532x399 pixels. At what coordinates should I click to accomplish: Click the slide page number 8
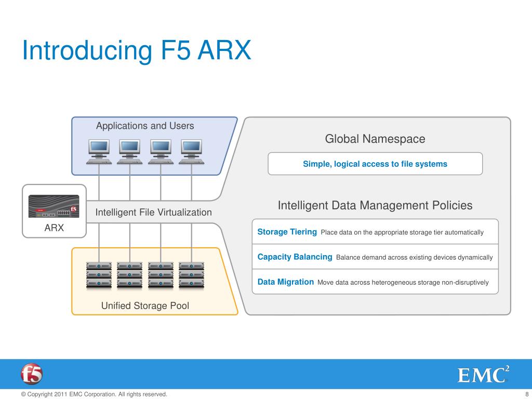[x=527, y=394]
